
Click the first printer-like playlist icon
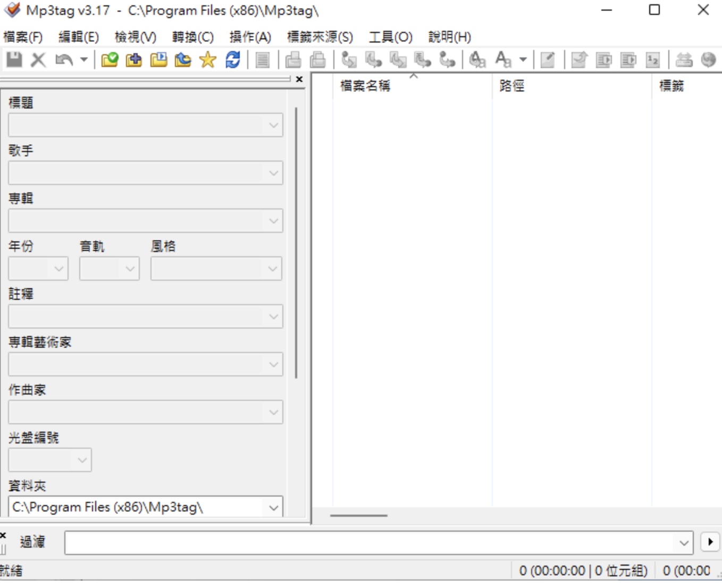click(293, 60)
